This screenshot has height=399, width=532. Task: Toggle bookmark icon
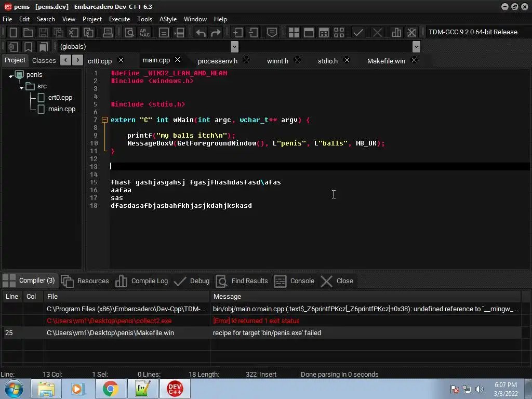pos(28,47)
